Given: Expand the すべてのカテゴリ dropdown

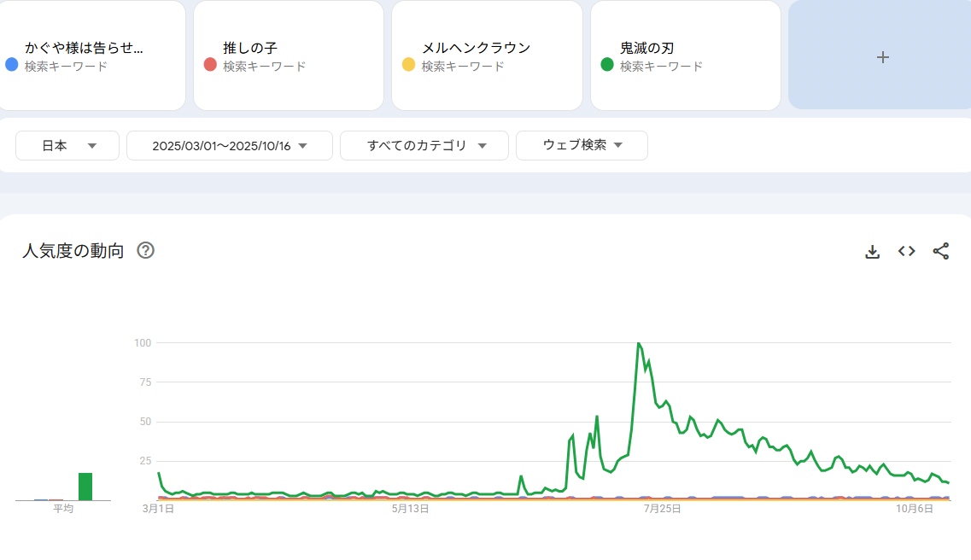Looking at the screenshot, I should point(424,146).
